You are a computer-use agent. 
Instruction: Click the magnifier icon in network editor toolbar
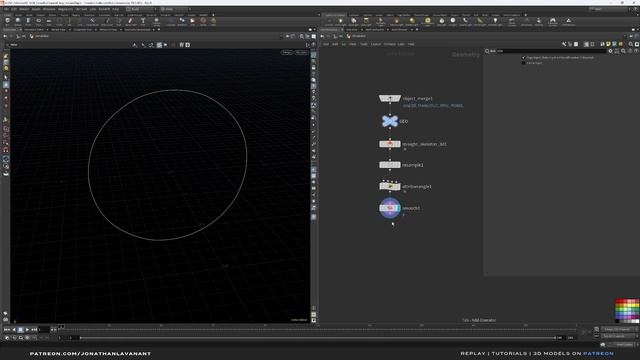point(631,44)
